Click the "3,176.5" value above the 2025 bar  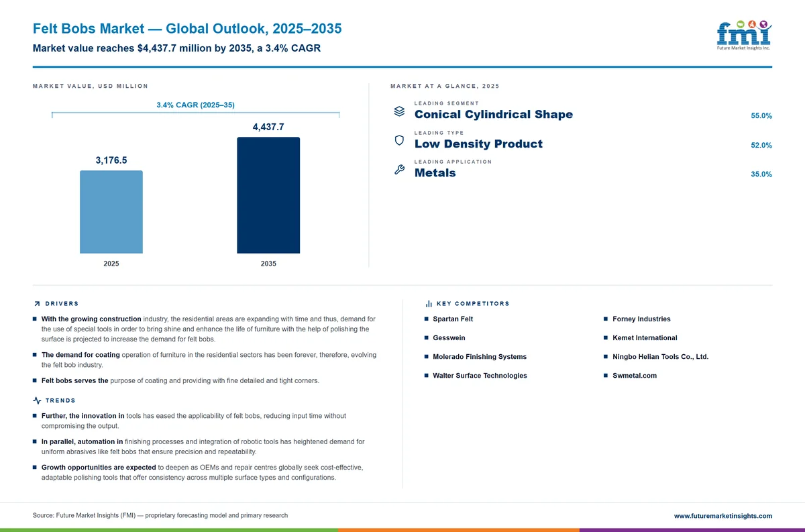click(111, 160)
